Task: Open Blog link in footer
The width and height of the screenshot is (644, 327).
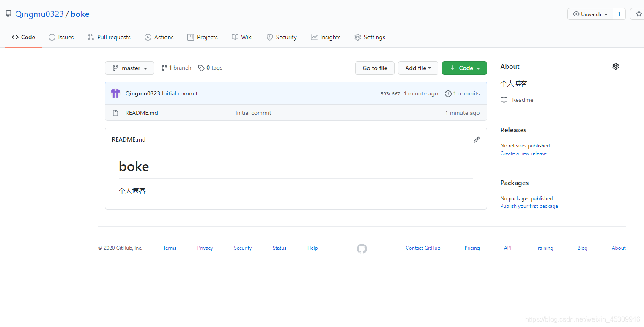Action: coord(583,248)
